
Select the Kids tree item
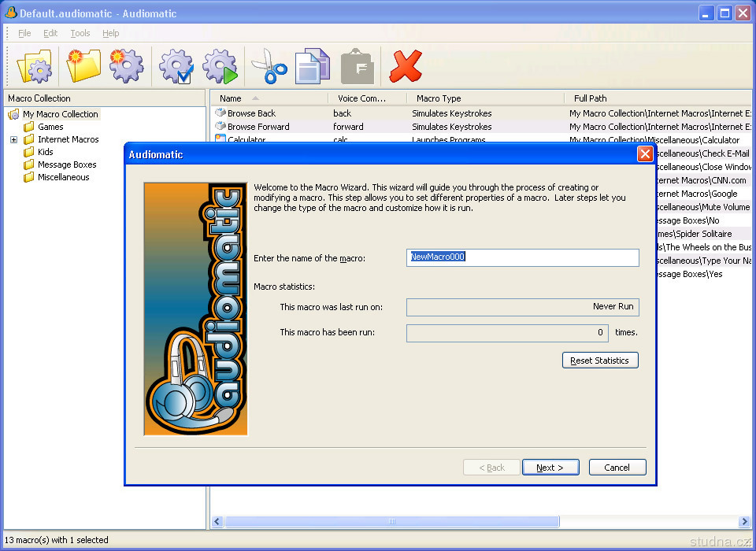click(x=46, y=152)
